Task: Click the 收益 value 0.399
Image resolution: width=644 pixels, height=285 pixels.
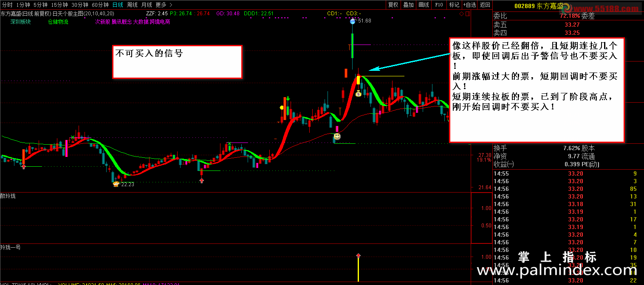Action: (x=572, y=164)
